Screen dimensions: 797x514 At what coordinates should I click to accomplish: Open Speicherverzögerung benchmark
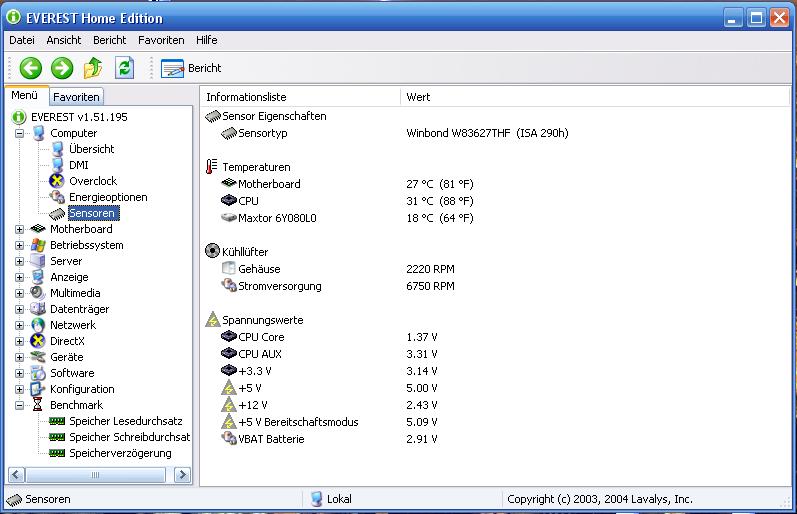(120, 453)
